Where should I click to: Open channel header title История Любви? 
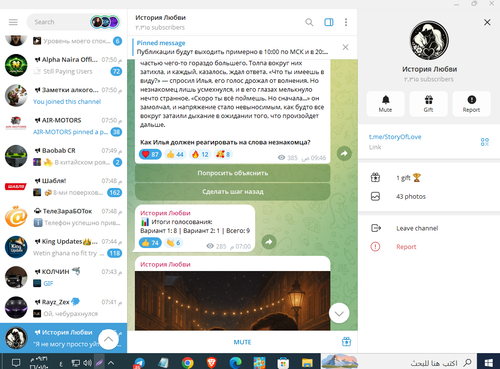click(x=160, y=18)
